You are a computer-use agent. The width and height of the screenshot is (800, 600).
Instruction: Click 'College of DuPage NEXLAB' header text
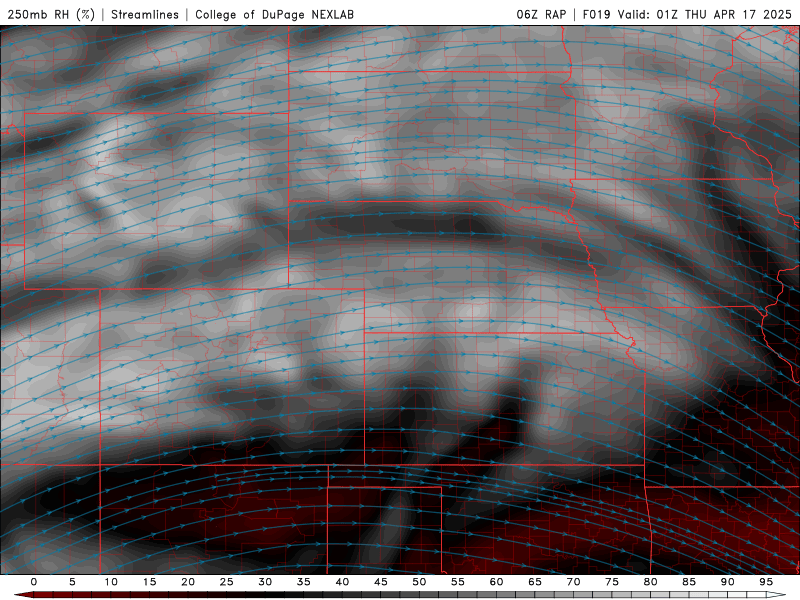point(274,14)
